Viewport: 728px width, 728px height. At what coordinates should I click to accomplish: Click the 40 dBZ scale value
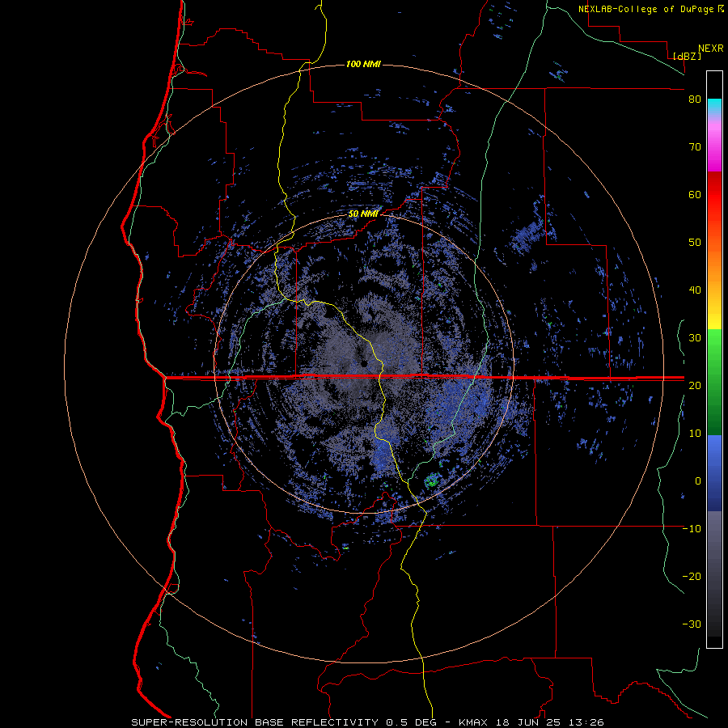pyautogui.click(x=695, y=290)
